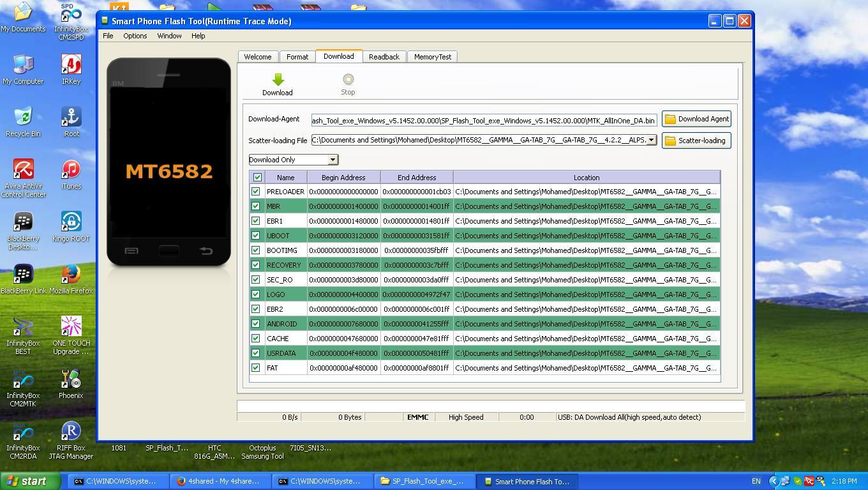The image size is (868, 490).
Task: Open Phoenix desktop icon
Action: coord(71,384)
